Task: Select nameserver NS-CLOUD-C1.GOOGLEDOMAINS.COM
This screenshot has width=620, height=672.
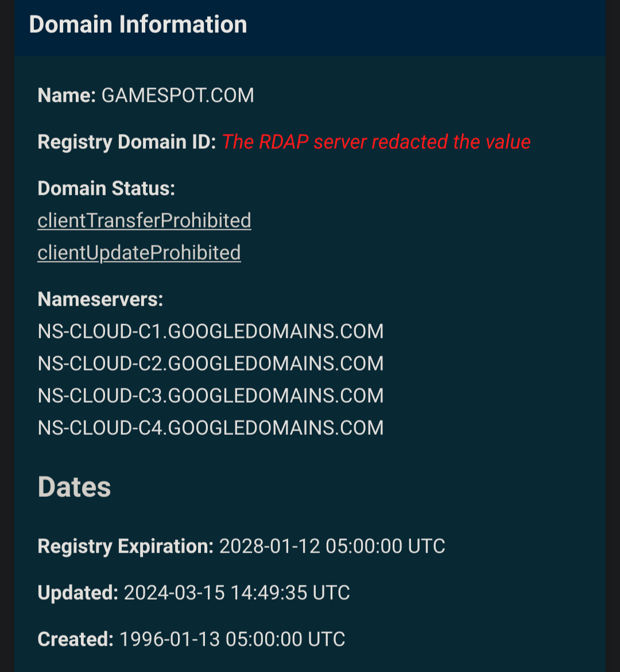Action: [x=211, y=331]
